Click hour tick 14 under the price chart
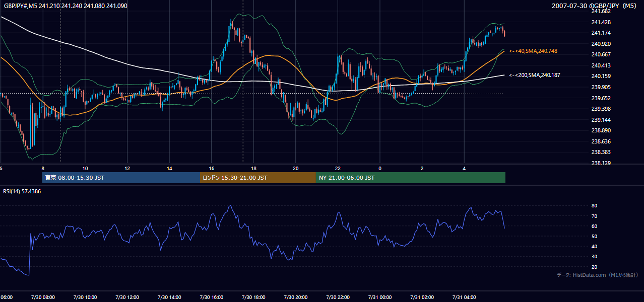644x302 pixels. [170, 169]
